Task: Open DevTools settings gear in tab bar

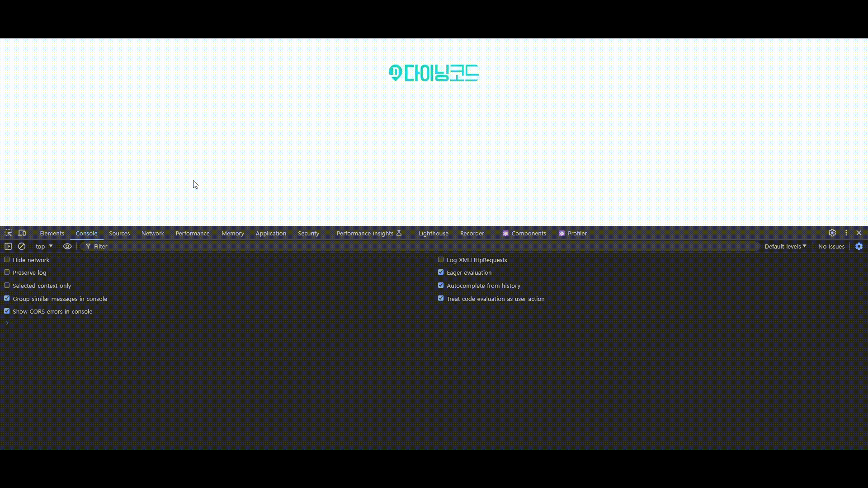Action: coord(832,233)
